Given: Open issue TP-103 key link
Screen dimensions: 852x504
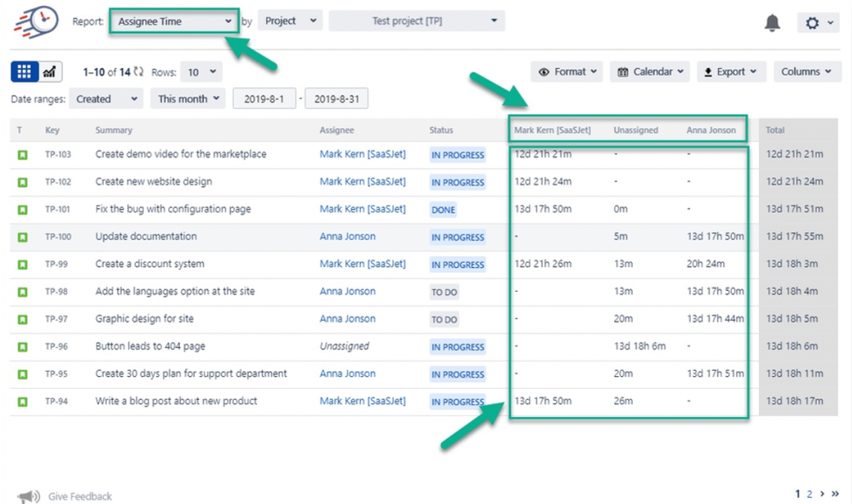Looking at the screenshot, I should click(58, 154).
